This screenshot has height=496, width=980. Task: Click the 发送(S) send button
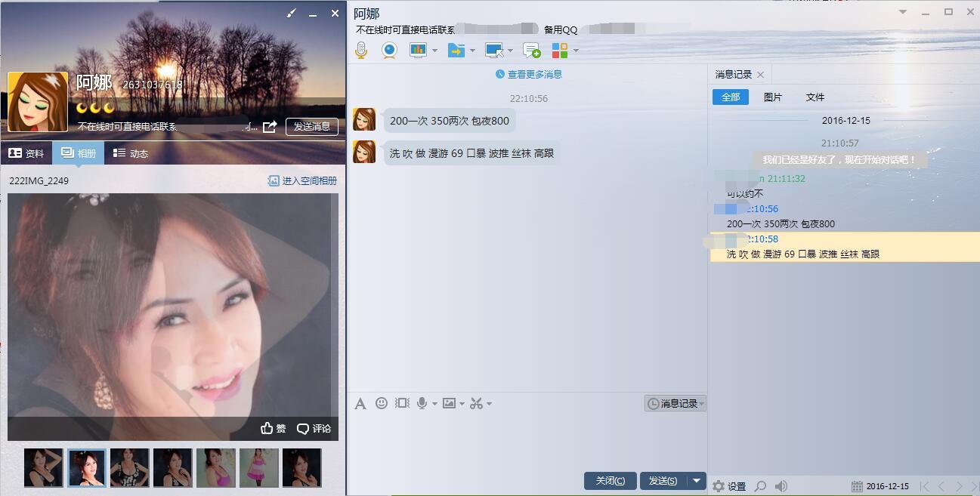coord(663,481)
